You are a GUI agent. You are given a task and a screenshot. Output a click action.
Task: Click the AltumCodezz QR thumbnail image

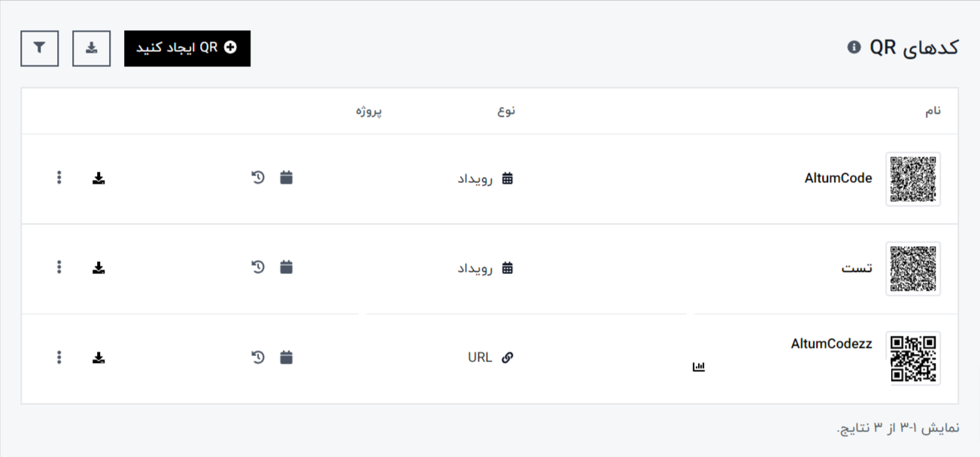913,358
